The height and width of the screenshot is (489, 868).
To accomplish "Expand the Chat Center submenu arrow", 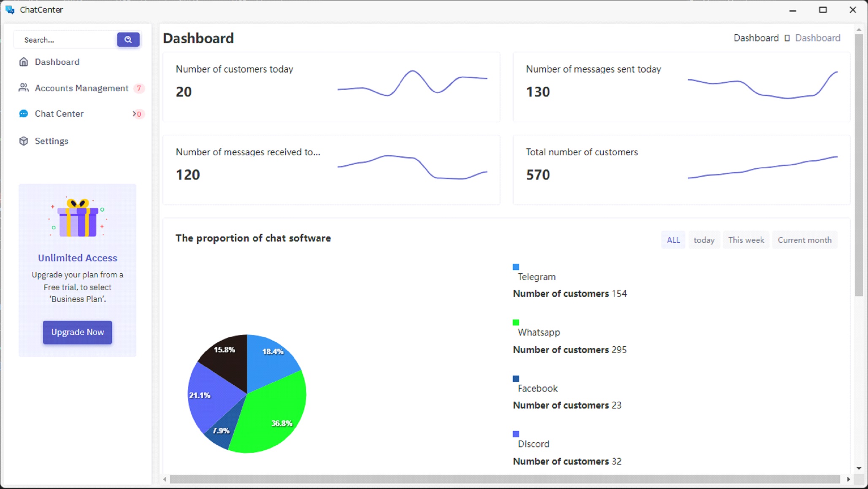I will click(134, 114).
